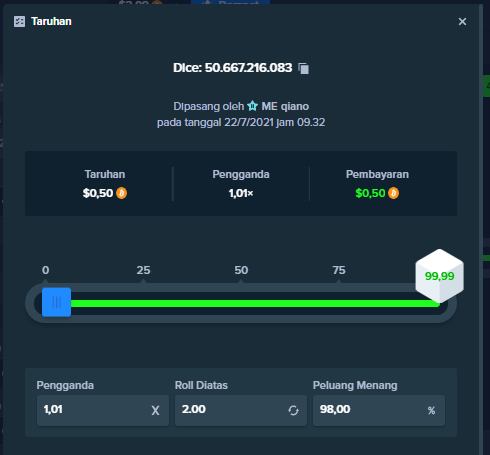The image size is (490, 455).
Task: Open ME qiano user profile
Action: pos(285,106)
